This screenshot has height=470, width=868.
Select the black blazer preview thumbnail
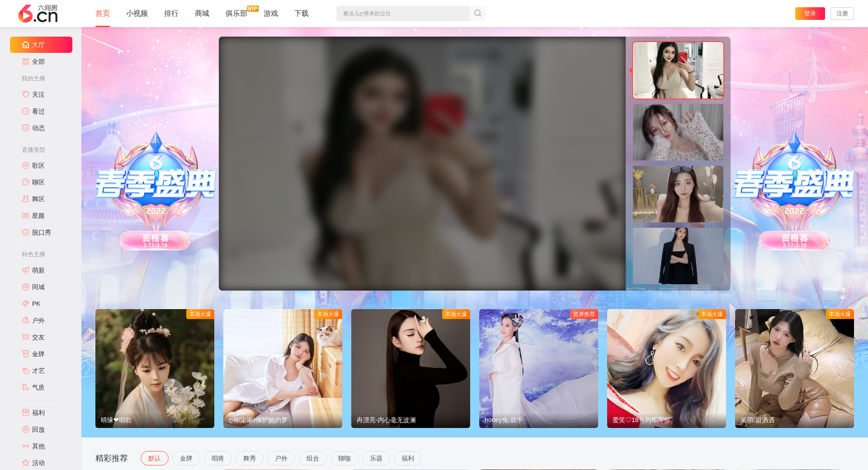[678, 256]
